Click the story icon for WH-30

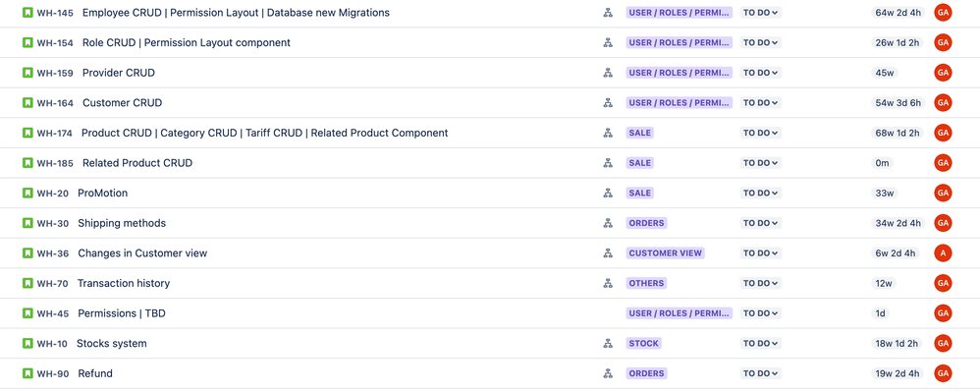tap(27, 223)
